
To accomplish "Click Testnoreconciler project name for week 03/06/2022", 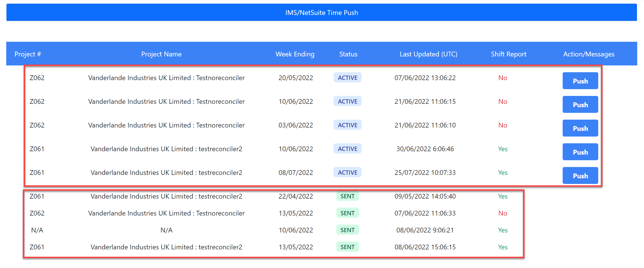I will click(x=166, y=125).
